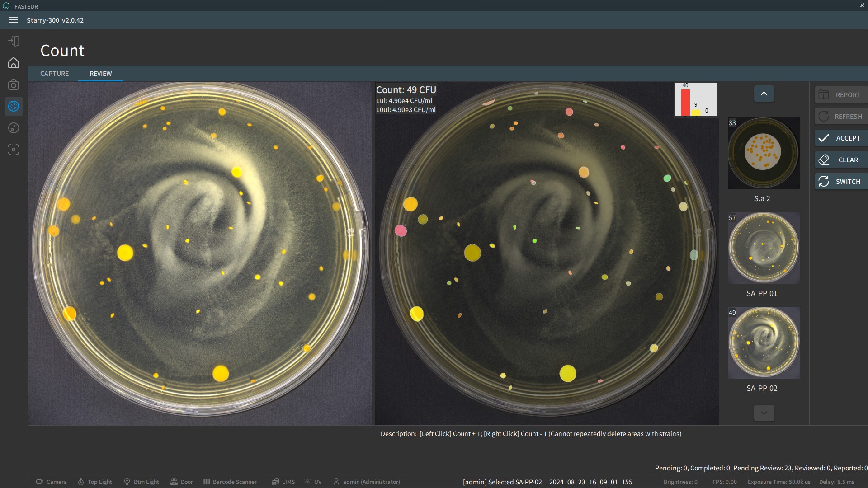Open the camera capture sidebar icon
This screenshot has height=488, width=868.
coord(14,84)
